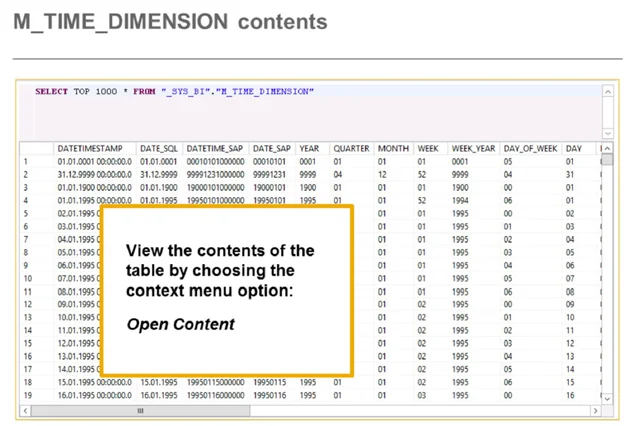Select the DATE_SQL column header
This screenshot has height=426, width=630.
159,148
